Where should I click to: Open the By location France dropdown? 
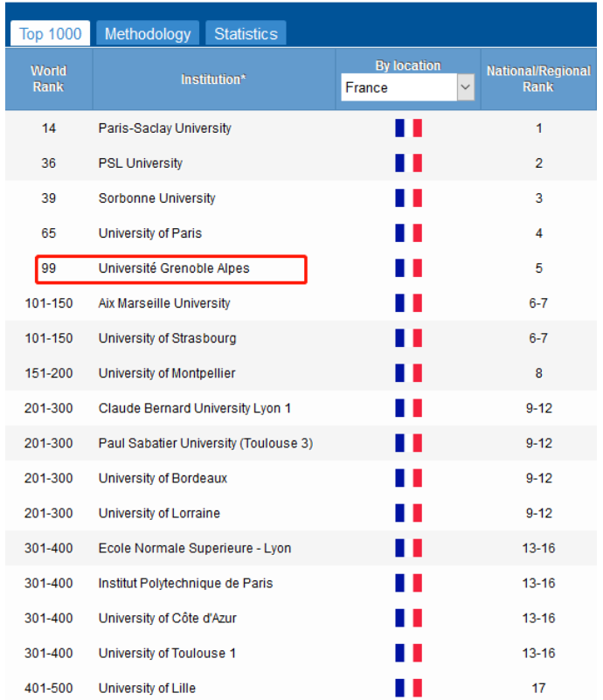[407, 87]
